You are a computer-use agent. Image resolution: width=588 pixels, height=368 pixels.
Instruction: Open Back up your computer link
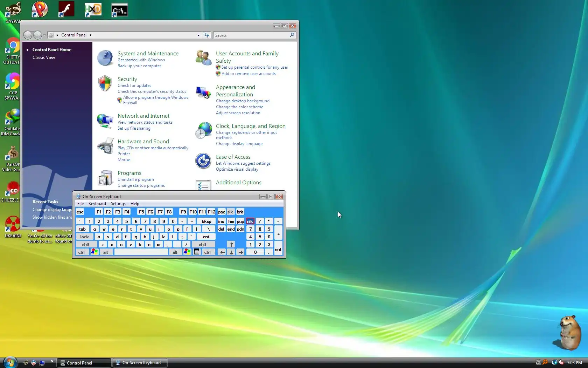pyautogui.click(x=139, y=66)
